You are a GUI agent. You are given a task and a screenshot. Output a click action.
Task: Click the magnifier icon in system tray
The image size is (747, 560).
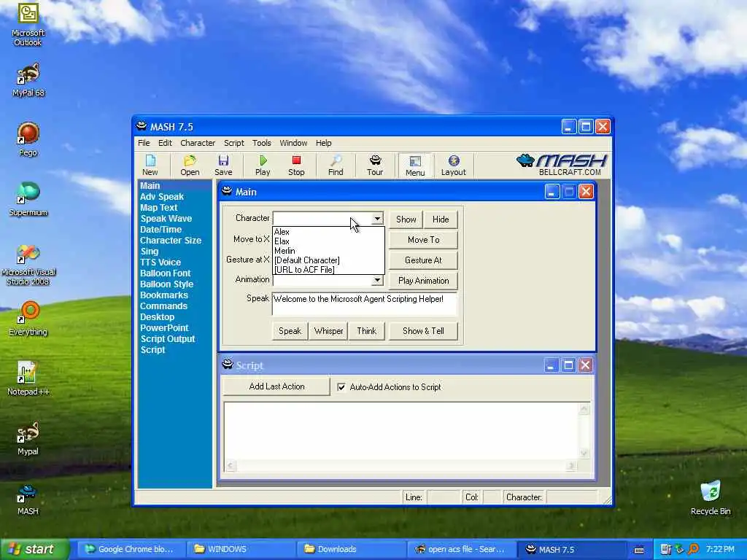693,549
